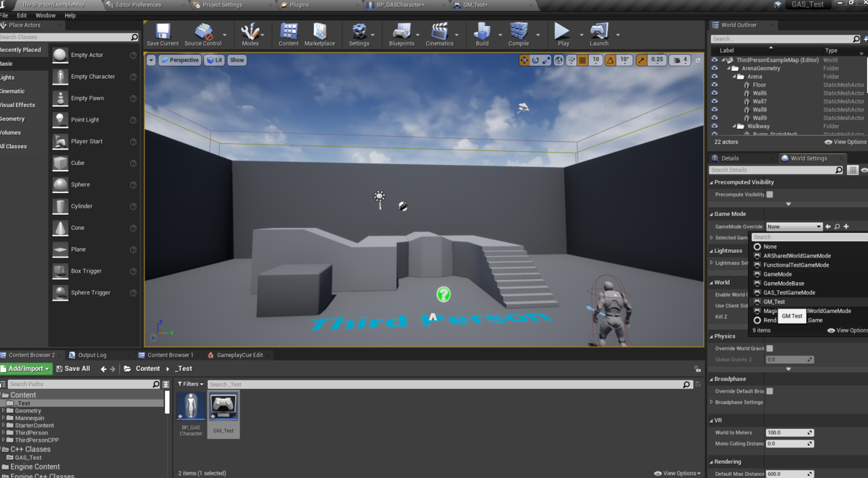The width and height of the screenshot is (868, 478).
Task: Click the Save Current toolbar icon
Action: [x=163, y=34]
